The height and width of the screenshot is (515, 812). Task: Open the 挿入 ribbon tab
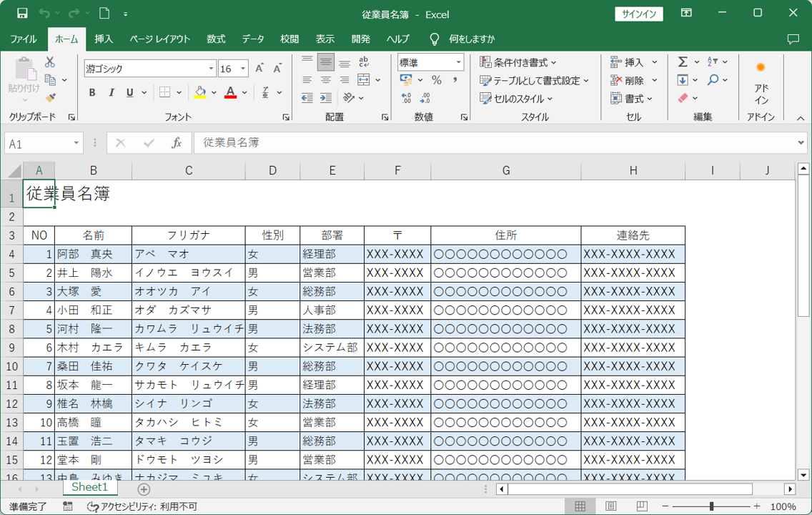[x=104, y=39]
